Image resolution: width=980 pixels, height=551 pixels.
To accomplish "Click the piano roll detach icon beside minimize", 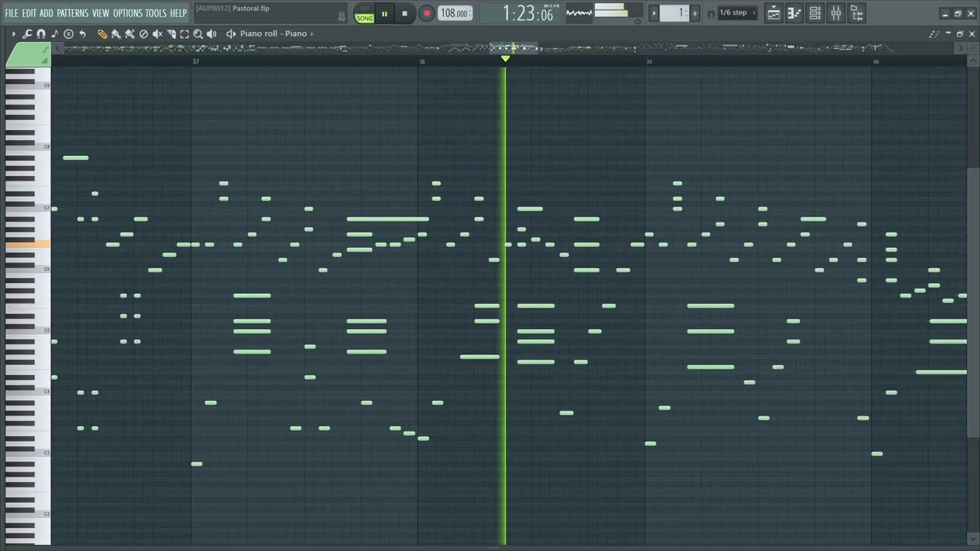I will click(934, 34).
